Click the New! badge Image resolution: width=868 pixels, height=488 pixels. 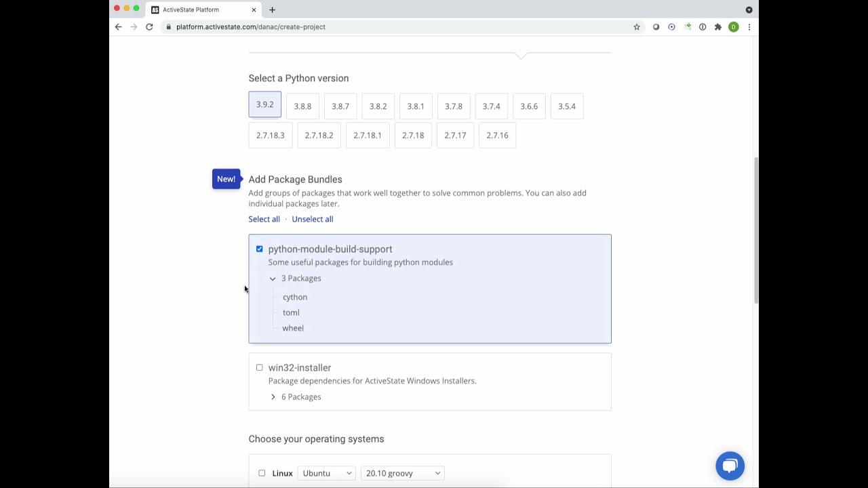(226, 179)
